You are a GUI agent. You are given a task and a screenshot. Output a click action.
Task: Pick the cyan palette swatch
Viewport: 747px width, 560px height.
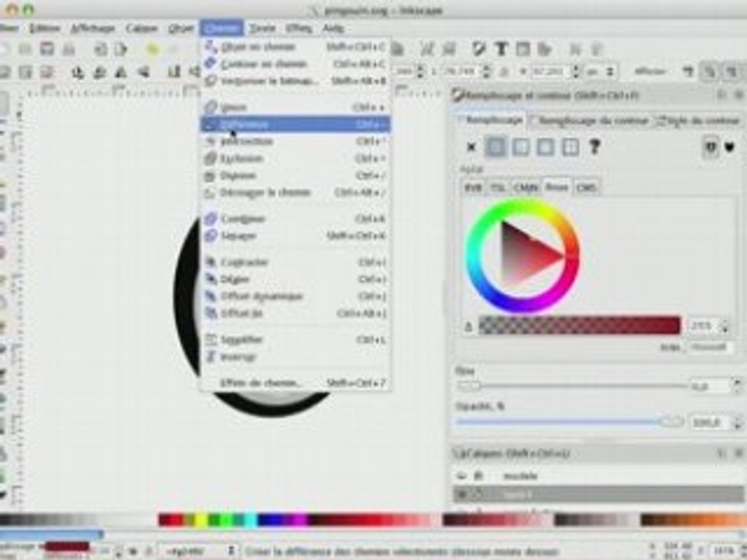tap(251, 520)
